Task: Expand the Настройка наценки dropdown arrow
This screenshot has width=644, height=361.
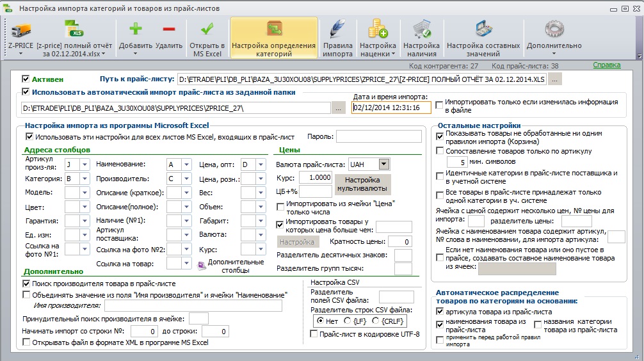Action: click(393, 54)
